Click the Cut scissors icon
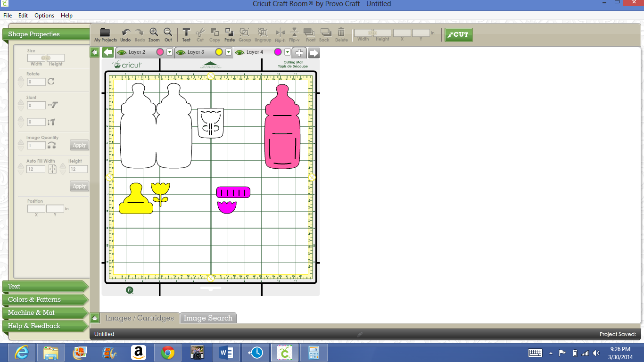 (200, 35)
